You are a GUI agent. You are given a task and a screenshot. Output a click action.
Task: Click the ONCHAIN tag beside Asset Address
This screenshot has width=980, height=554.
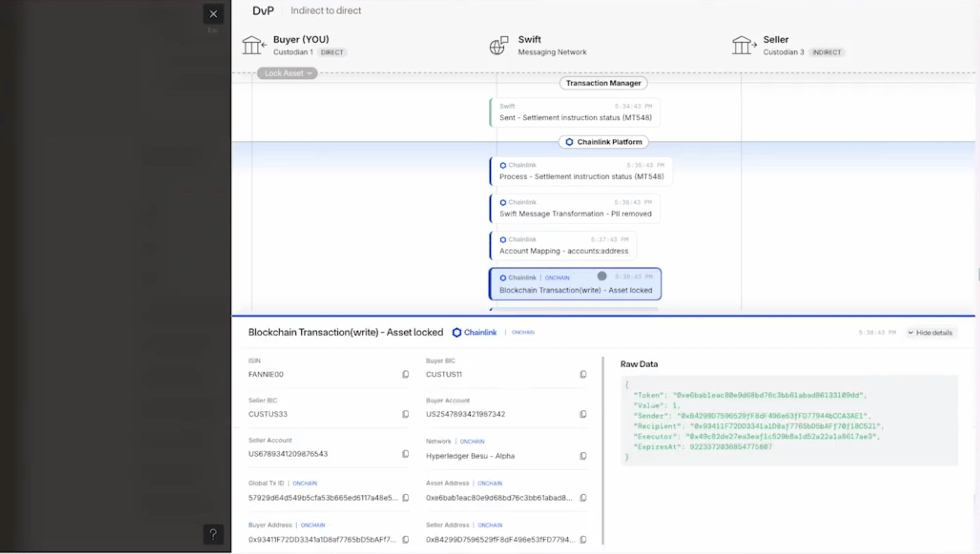[490, 483]
